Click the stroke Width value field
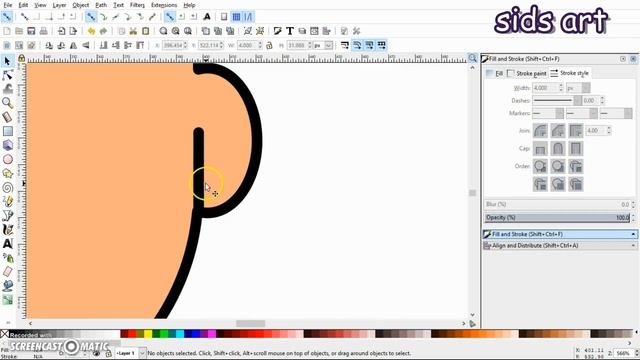Screen dimensions: 640x360 (545, 88)
